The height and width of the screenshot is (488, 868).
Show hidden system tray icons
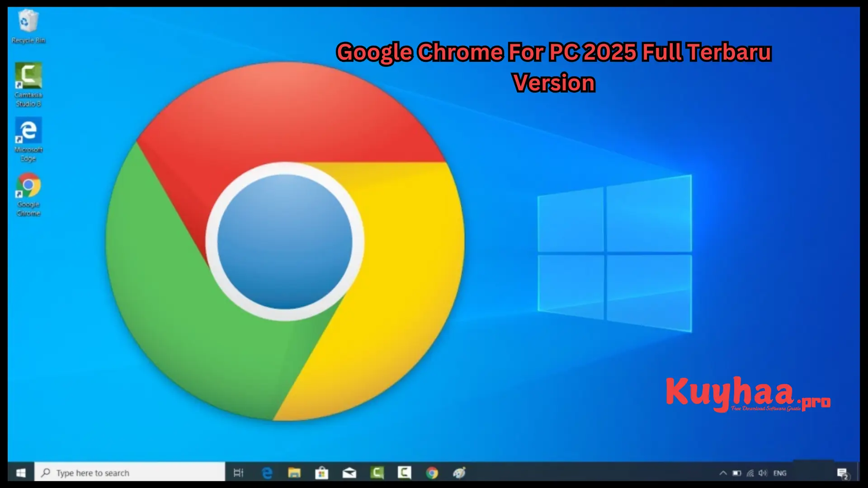click(723, 473)
